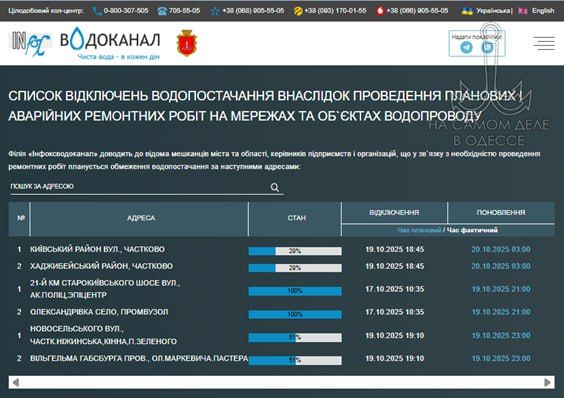Click the Новосельського вул. 51% progress bar

295,338
